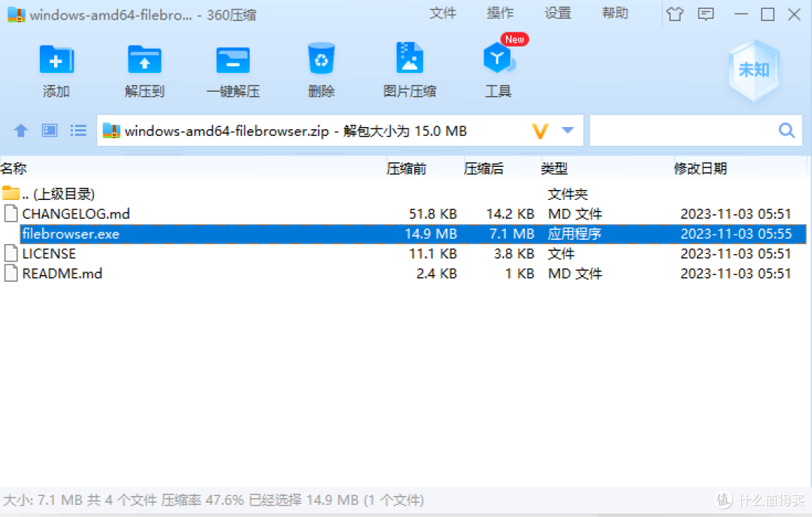
Task: Click the search magnifier icon
Action: 786,130
